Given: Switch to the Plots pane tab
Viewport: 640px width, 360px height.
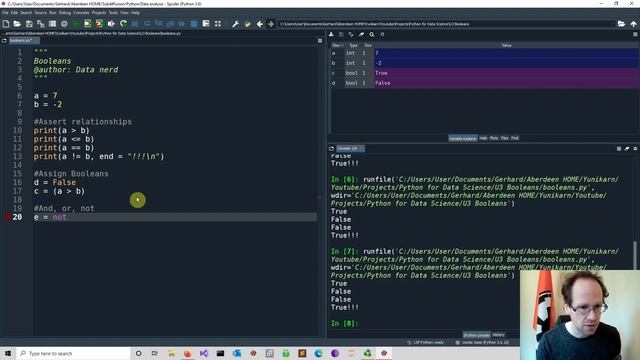Looking at the screenshot, I should [494, 138].
